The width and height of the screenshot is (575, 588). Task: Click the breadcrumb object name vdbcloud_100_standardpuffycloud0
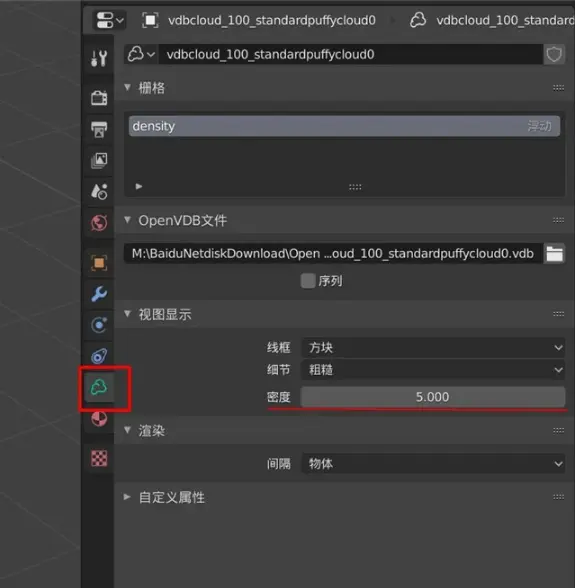272,20
